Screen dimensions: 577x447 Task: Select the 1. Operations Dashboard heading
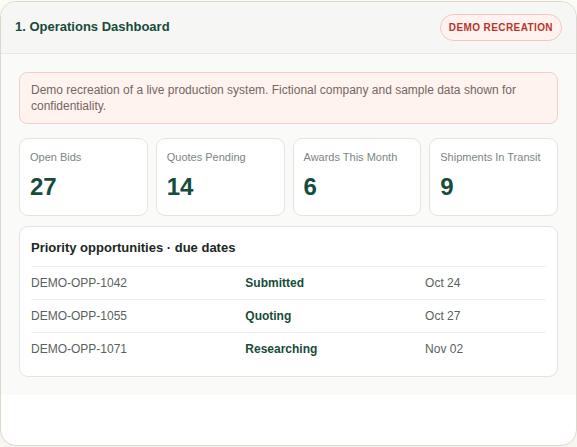point(92,27)
